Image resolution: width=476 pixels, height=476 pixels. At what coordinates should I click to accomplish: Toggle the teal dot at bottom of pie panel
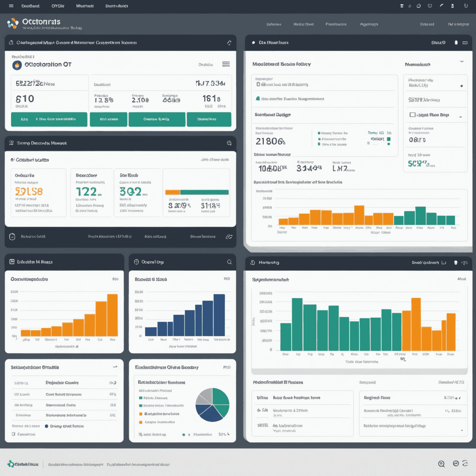pos(184,434)
